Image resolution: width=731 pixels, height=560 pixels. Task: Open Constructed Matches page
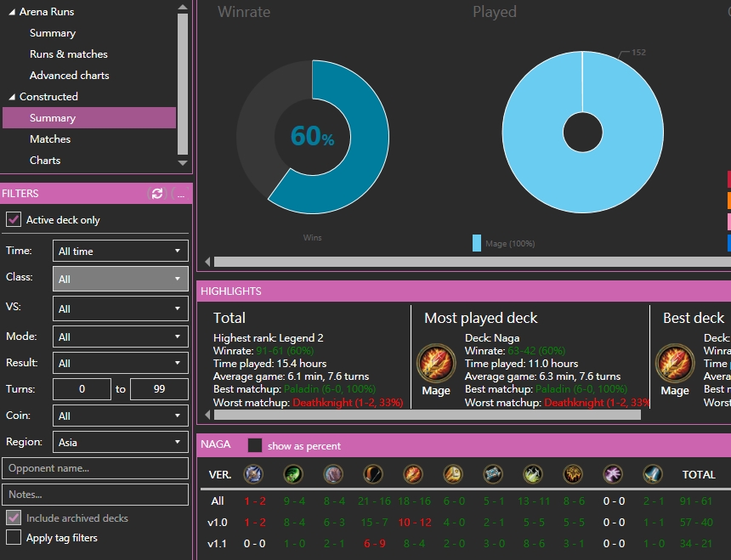(50, 139)
